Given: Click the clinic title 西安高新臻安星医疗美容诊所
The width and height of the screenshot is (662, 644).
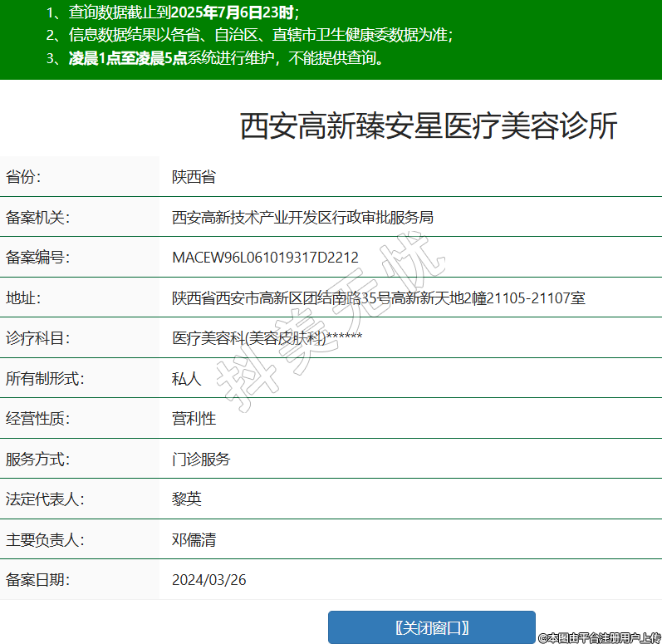Looking at the screenshot, I should (429, 127).
